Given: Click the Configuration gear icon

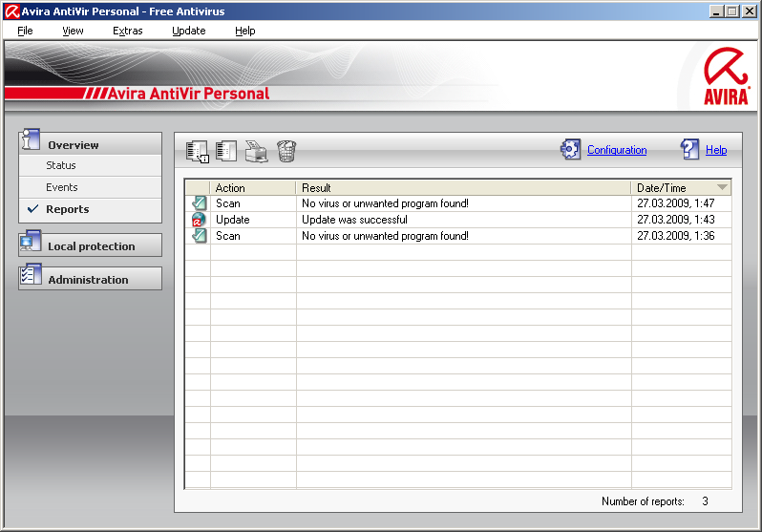Looking at the screenshot, I should [x=570, y=149].
